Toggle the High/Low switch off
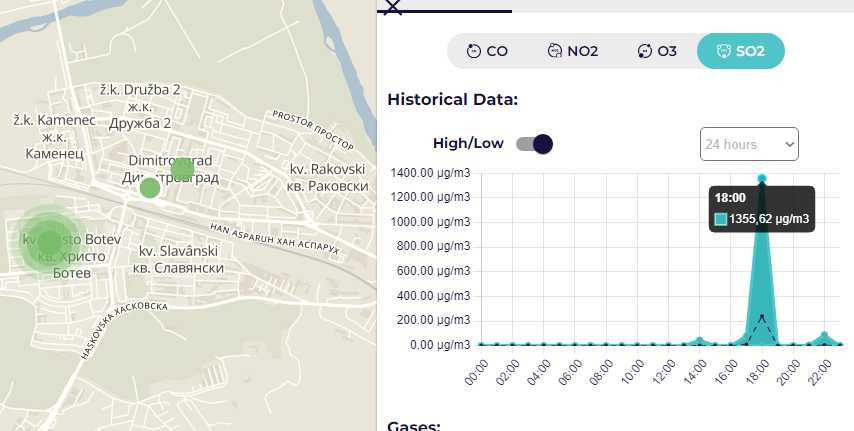 (x=534, y=144)
